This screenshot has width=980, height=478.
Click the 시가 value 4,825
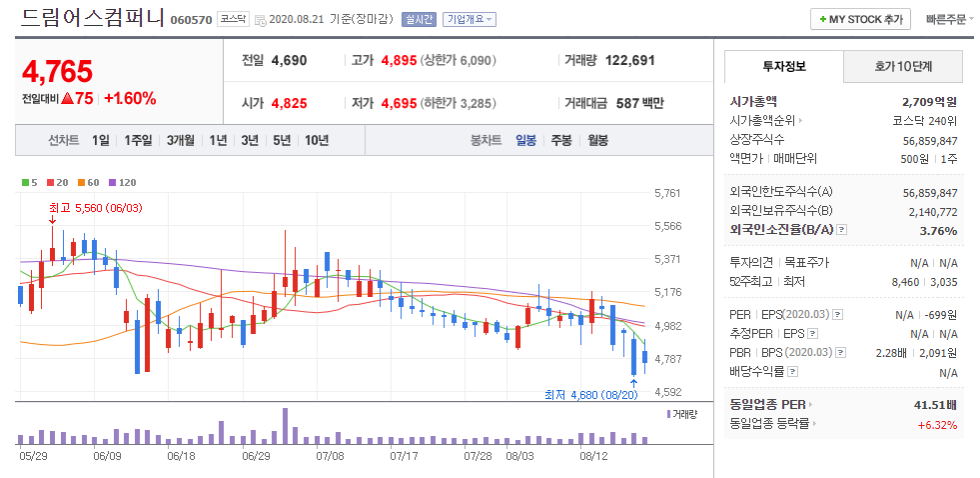290,103
